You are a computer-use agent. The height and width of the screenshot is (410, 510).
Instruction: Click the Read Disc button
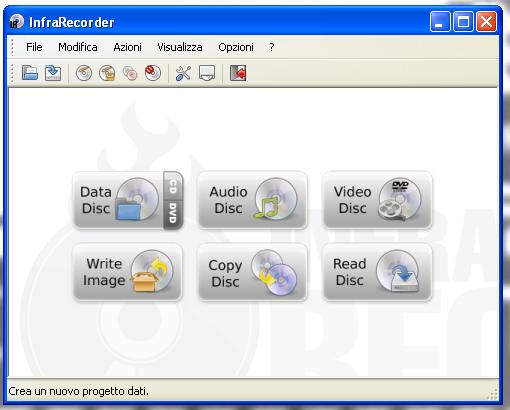coord(377,272)
